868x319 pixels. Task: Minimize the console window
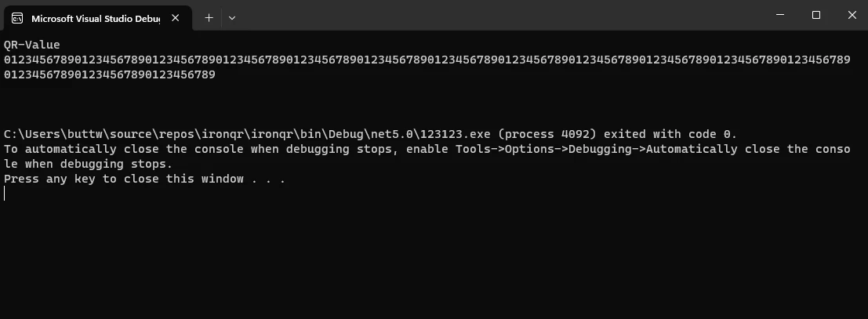780,15
